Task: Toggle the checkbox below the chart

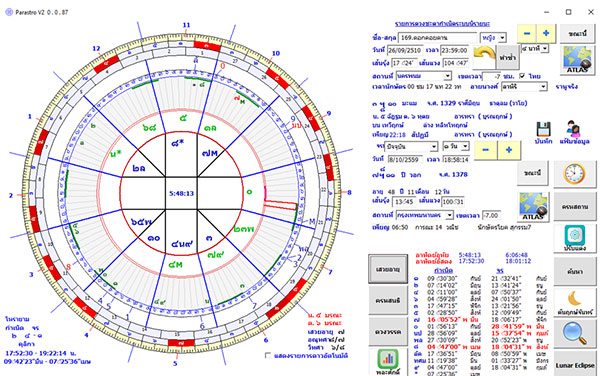Action: [x=267, y=356]
